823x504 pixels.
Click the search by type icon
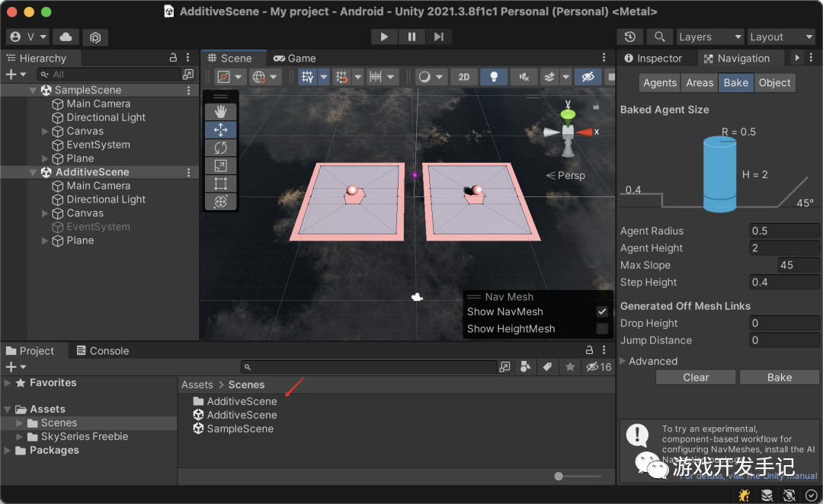point(525,367)
